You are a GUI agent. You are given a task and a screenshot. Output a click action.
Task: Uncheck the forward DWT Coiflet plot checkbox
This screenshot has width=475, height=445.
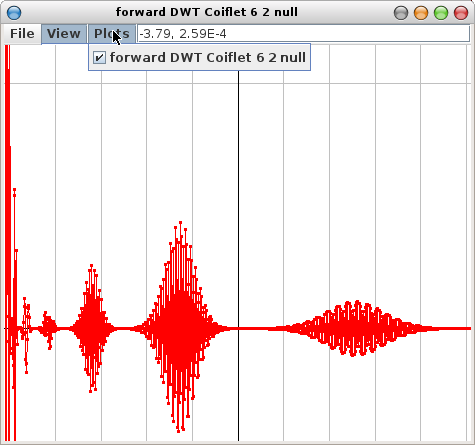[x=99, y=58]
